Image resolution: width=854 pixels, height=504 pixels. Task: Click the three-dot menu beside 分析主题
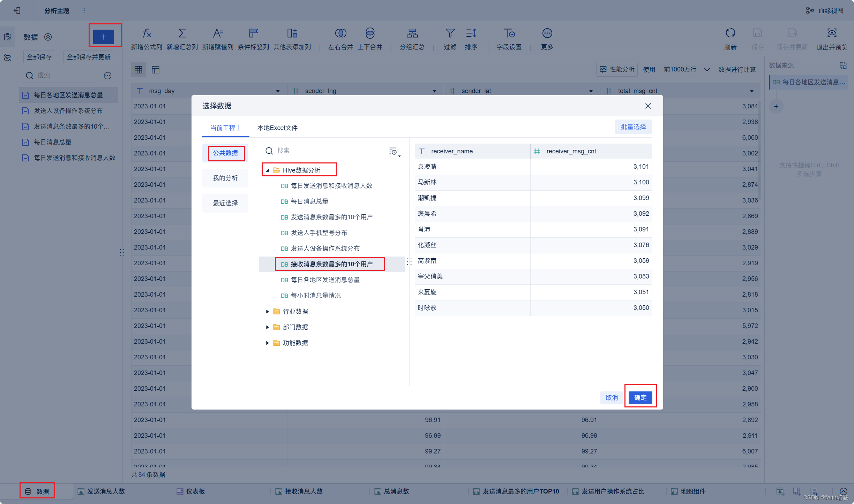point(84,10)
